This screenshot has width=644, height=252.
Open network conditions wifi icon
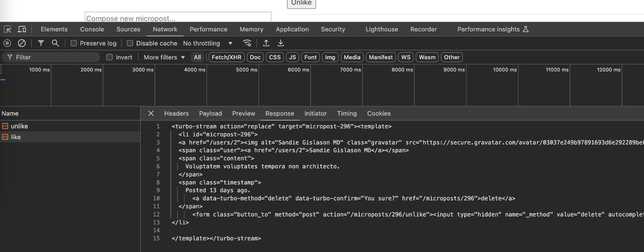point(247,44)
